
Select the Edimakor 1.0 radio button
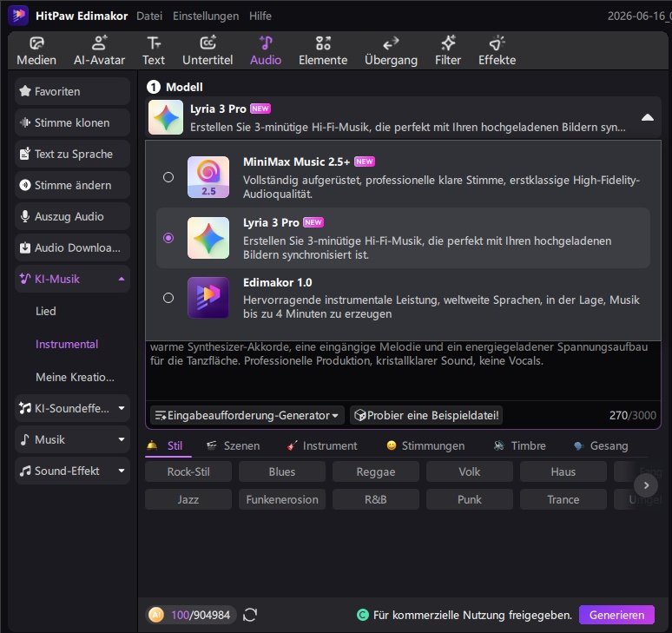168,298
